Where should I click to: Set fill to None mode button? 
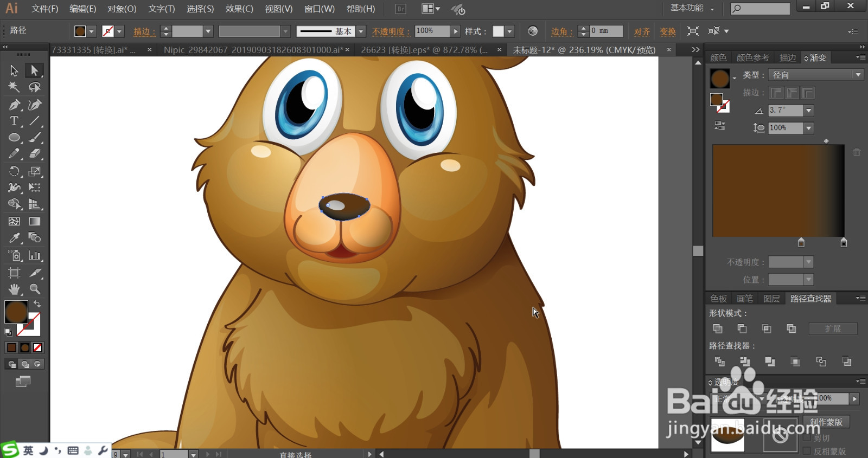click(37, 347)
